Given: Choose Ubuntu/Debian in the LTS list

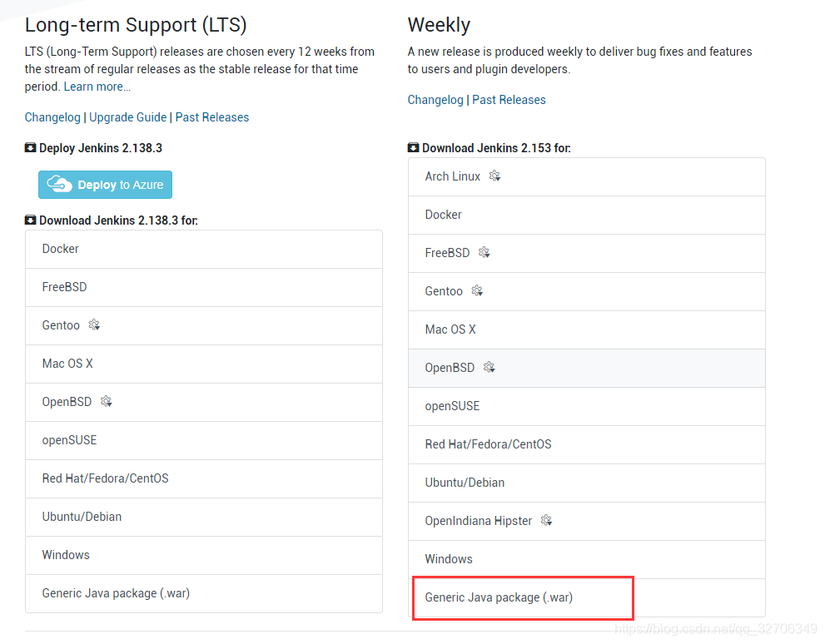Looking at the screenshot, I should 204,518.
